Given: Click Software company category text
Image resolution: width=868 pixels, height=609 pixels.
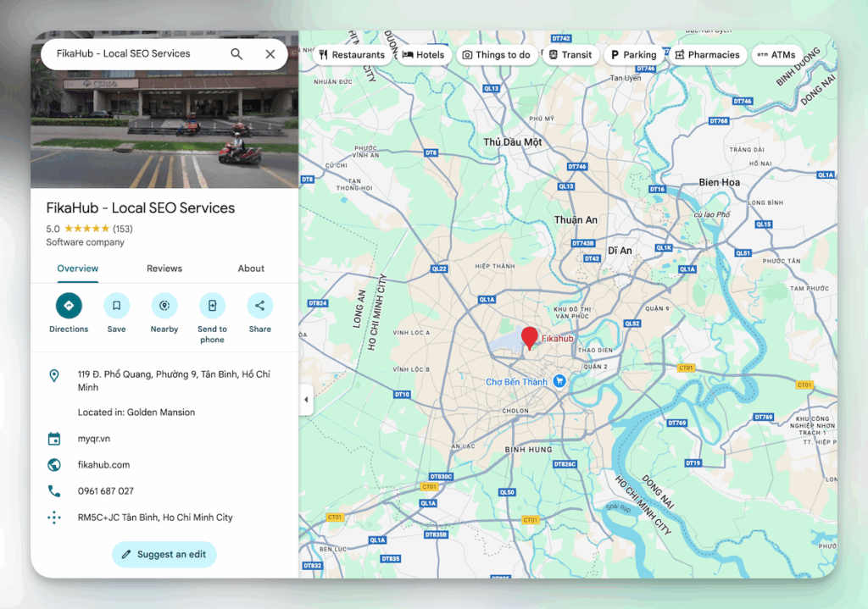Looking at the screenshot, I should click(x=86, y=242).
